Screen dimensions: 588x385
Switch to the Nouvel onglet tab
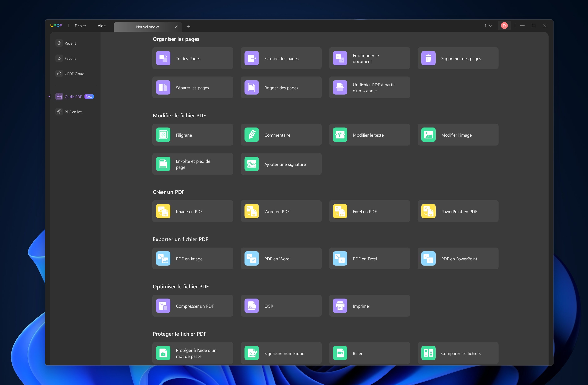click(148, 27)
